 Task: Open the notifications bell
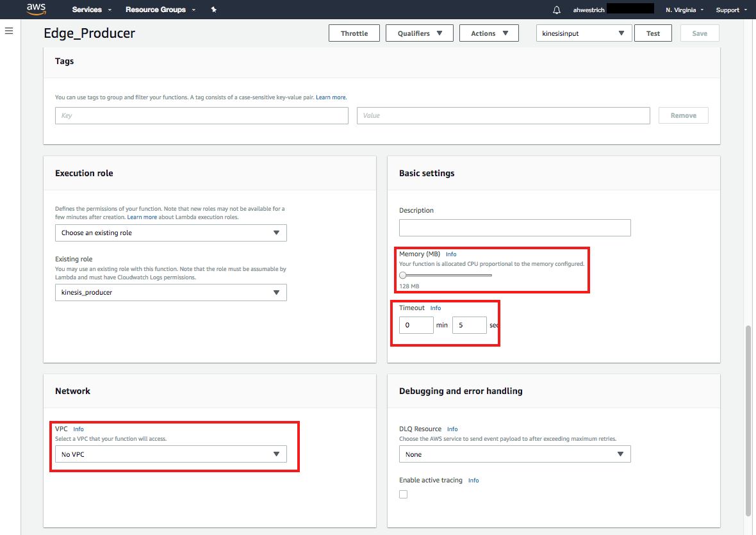pos(556,10)
